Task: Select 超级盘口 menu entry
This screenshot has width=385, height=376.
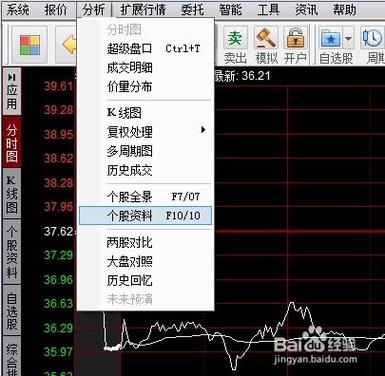Action: pyautogui.click(x=145, y=49)
